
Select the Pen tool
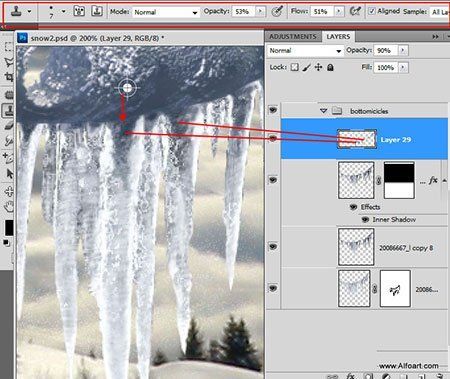(x=9, y=158)
